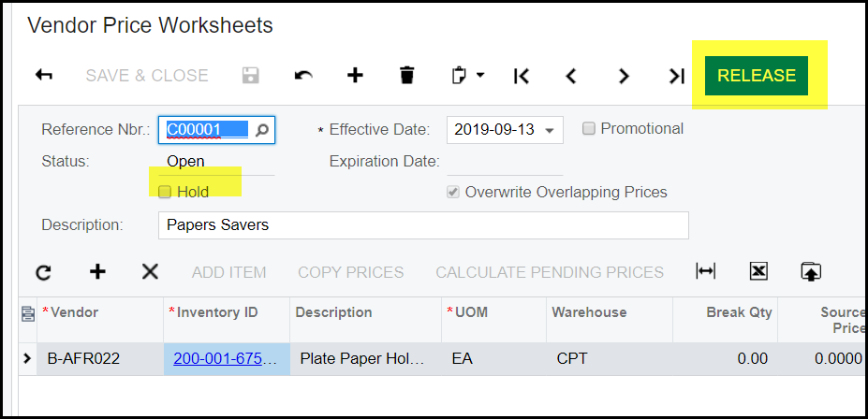This screenshot has width=868, height=419.
Task: Tick the Promotional checkbox
Action: [x=589, y=129]
